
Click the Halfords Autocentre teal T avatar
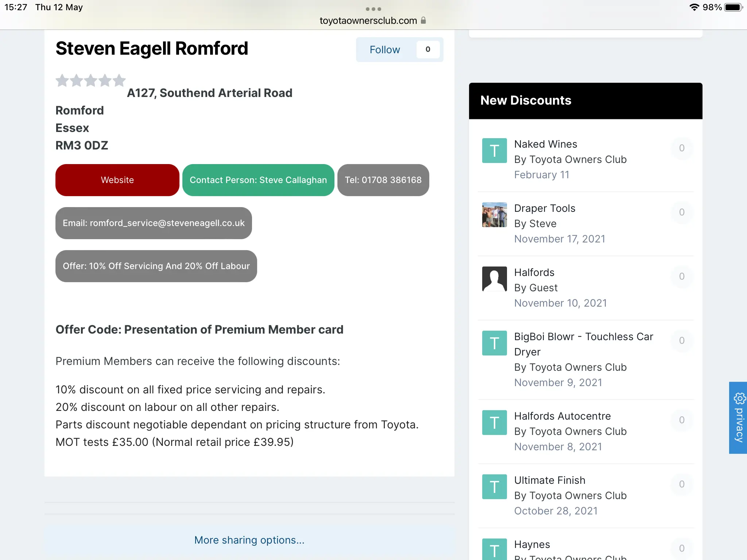pyautogui.click(x=494, y=423)
